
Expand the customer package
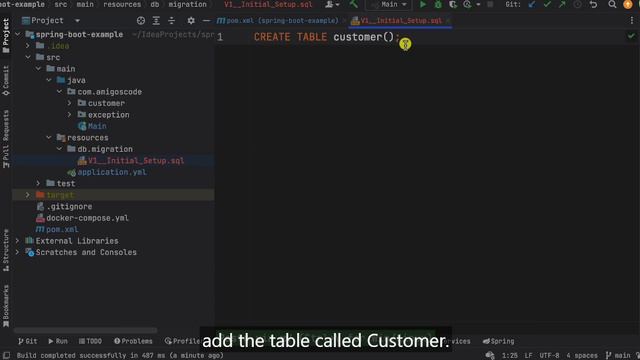click(70, 103)
